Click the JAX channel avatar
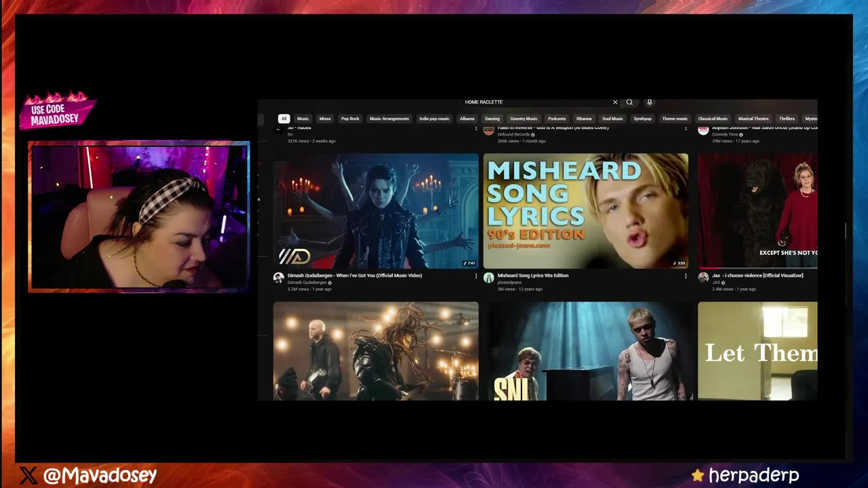The image size is (868, 488). coord(703,277)
